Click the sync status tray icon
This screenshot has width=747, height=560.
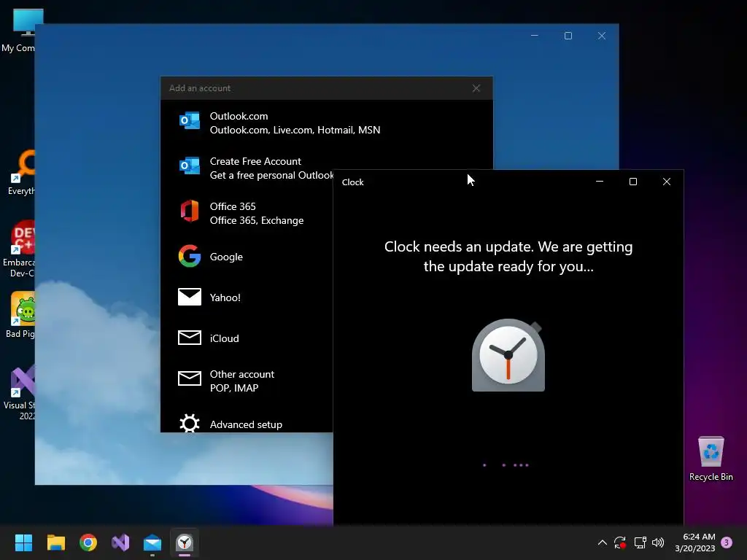(620, 542)
